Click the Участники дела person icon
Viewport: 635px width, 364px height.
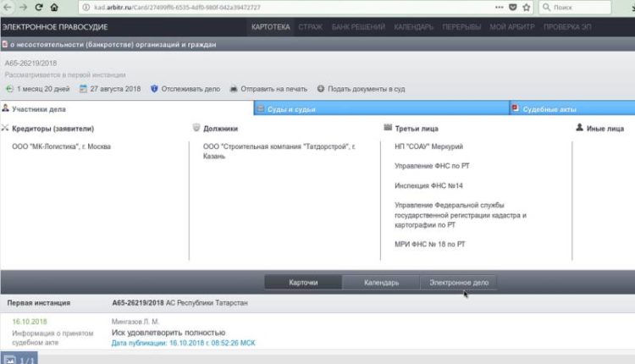pos(5,108)
